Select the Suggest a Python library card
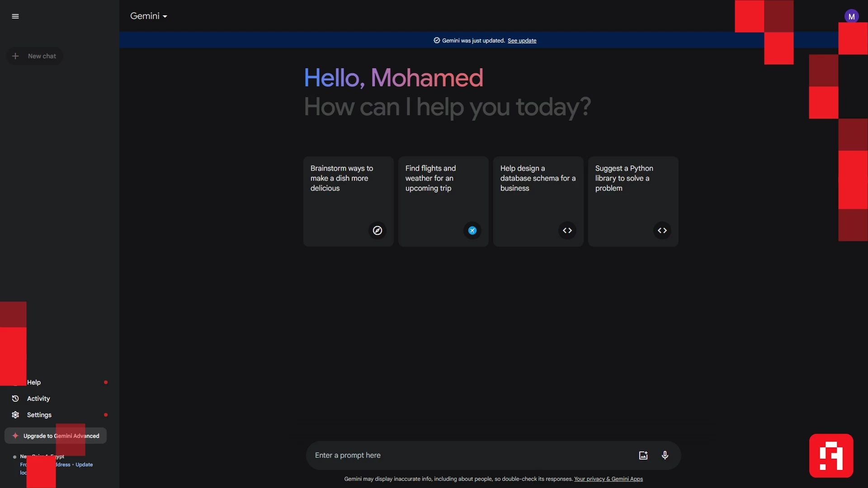Image resolution: width=868 pixels, height=488 pixels. (x=633, y=202)
